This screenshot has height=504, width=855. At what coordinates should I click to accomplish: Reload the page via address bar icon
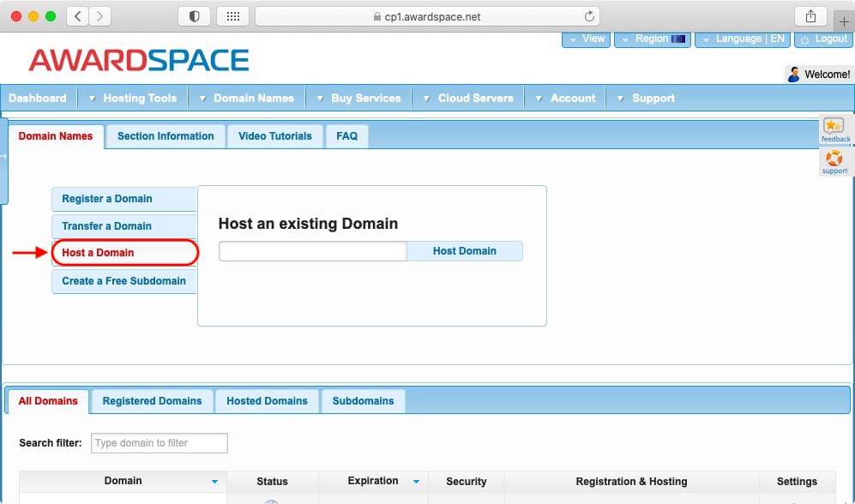(588, 15)
